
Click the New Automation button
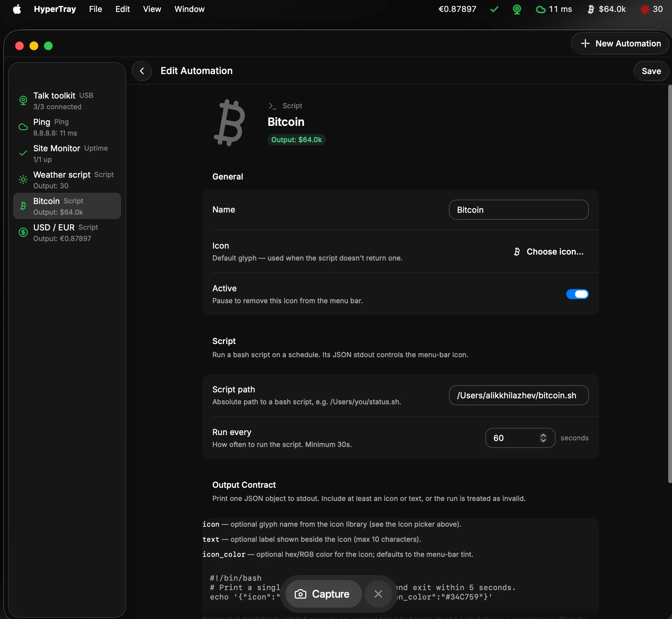[x=620, y=44]
